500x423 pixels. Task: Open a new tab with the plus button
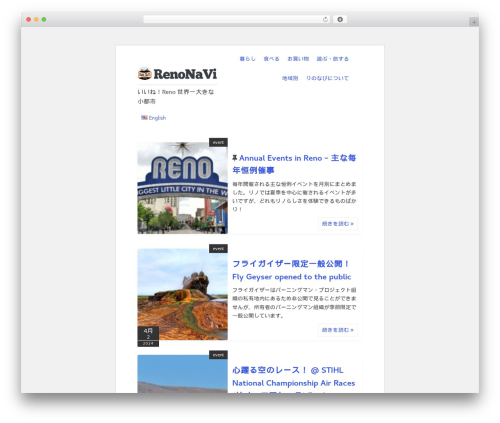pyautogui.click(x=474, y=22)
